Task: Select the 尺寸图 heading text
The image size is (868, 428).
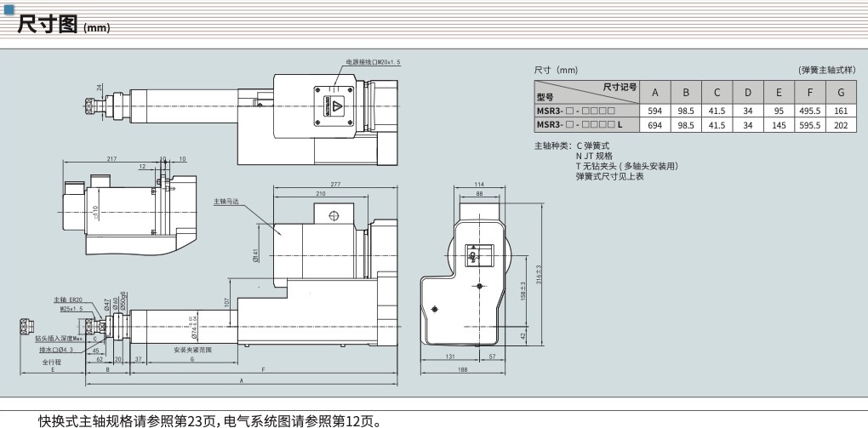Action: 48,24
